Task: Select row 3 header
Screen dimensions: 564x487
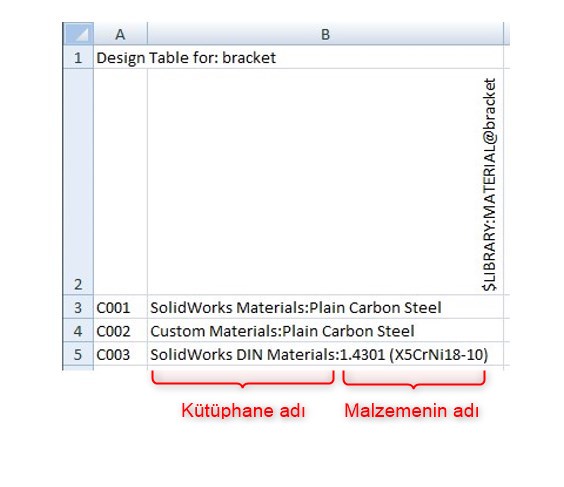Action: (x=78, y=307)
